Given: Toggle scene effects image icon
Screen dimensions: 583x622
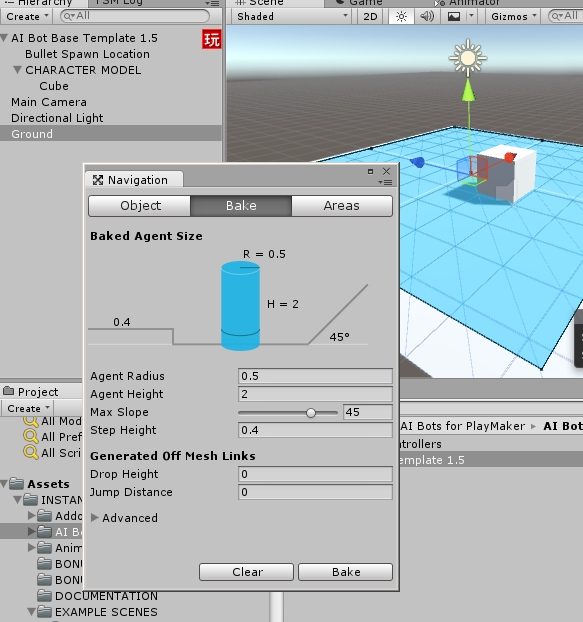Looking at the screenshot, I should click(x=454, y=17).
